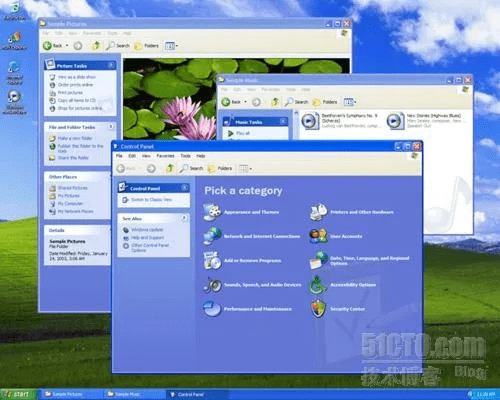Image resolution: width=500 pixels, height=400 pixels.
Task: Go Back in the Sample Pictures window
Action: click(x=53, y=45)
